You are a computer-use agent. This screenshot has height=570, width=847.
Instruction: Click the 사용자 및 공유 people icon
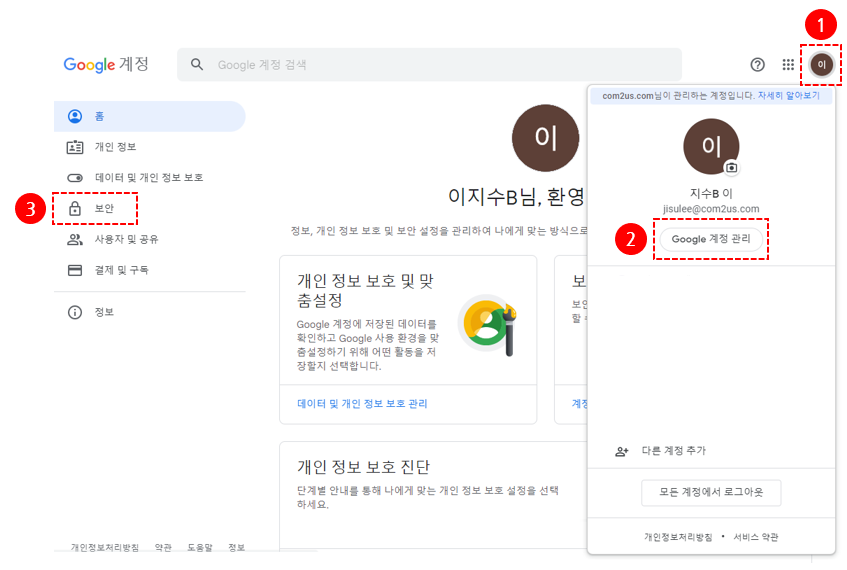[x=75, y=239]
